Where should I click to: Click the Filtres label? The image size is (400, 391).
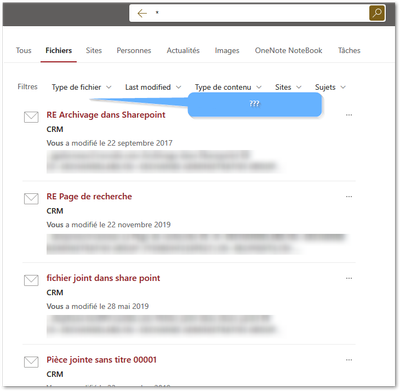tap(27, 87)
